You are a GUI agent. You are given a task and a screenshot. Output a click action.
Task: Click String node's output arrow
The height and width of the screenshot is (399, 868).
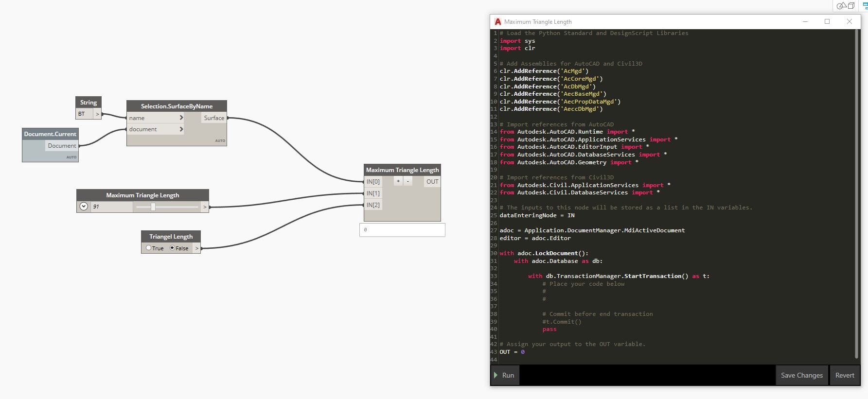pyautogui.click(x=97, y=114)
